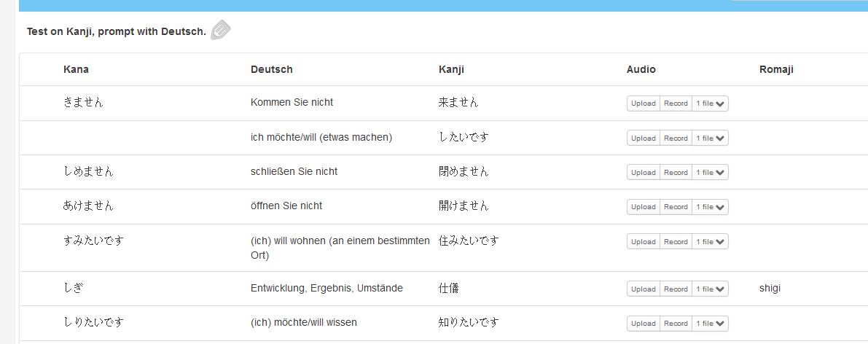Click the pencil edit icon beside test description
868x344 pixels.
pos(220,30)
